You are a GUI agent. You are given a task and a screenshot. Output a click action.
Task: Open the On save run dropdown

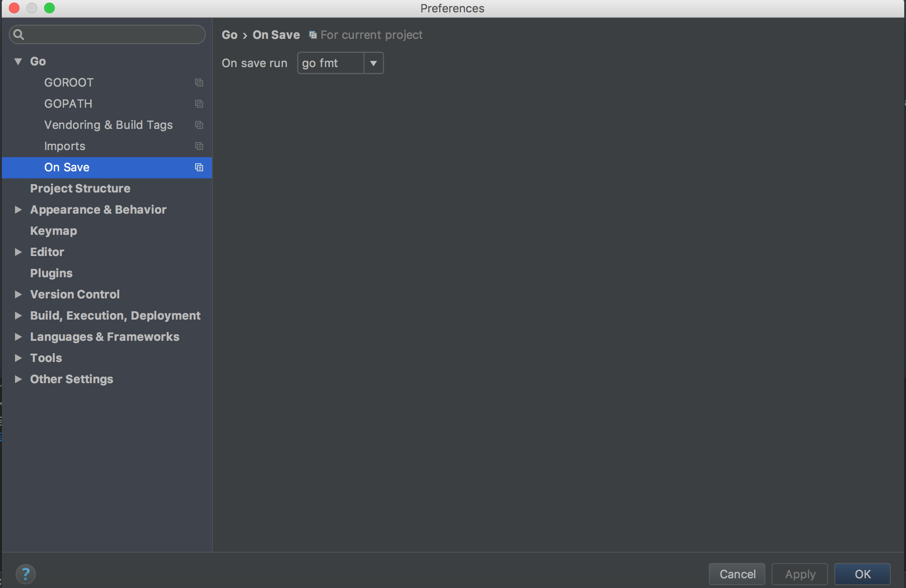[374, 63]
